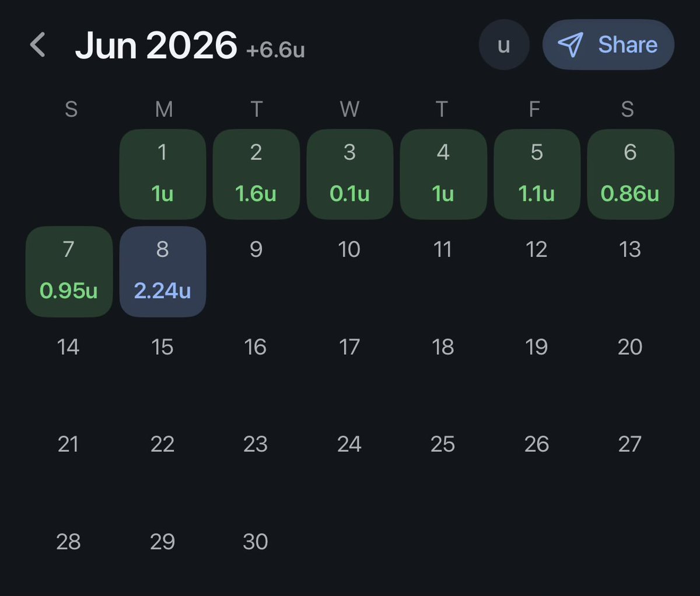700x596 pixels.
Task: Select June 8 with 2.24u
Action: (x=163, y=272)
